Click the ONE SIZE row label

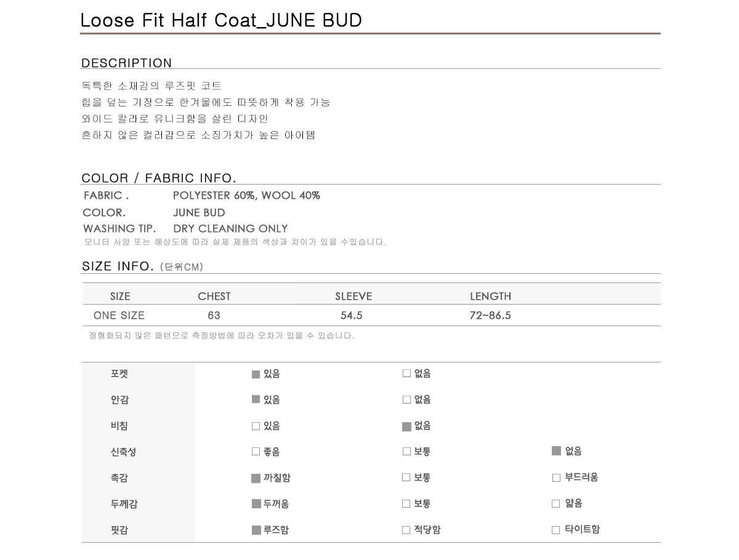tap(119, 316)
